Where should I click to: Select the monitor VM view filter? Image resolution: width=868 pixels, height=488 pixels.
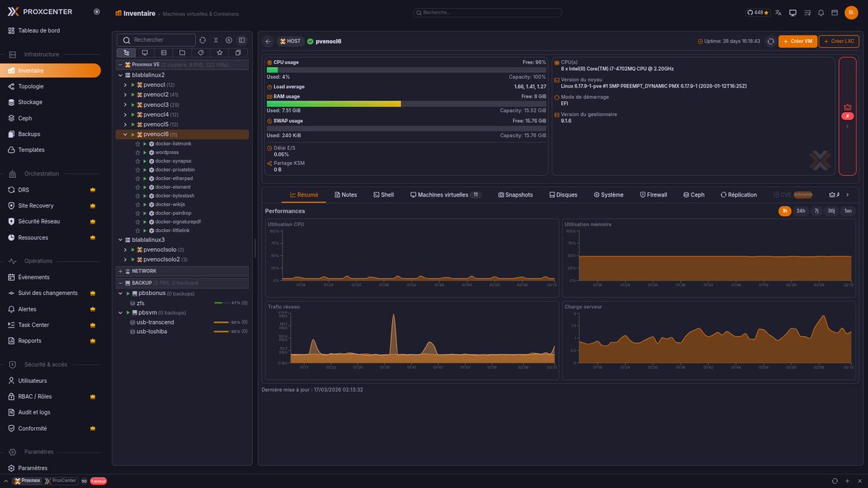[x=145, y=53]
